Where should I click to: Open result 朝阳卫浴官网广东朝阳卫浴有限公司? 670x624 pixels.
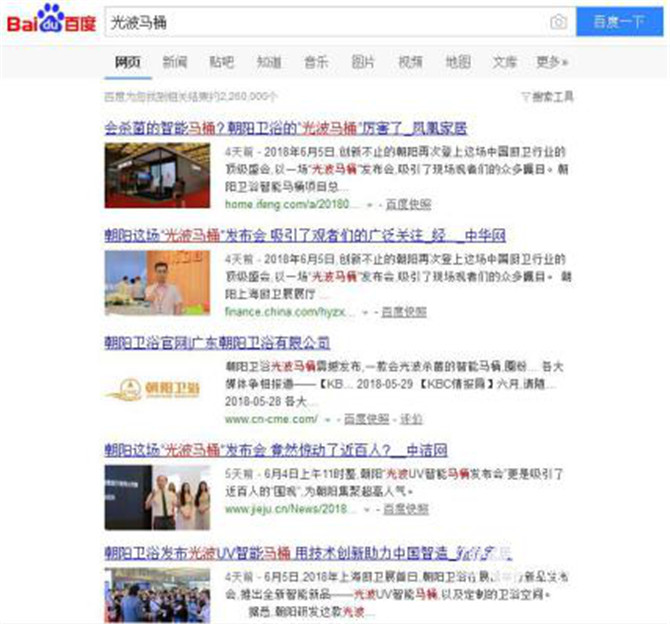[x=217, y=343]
